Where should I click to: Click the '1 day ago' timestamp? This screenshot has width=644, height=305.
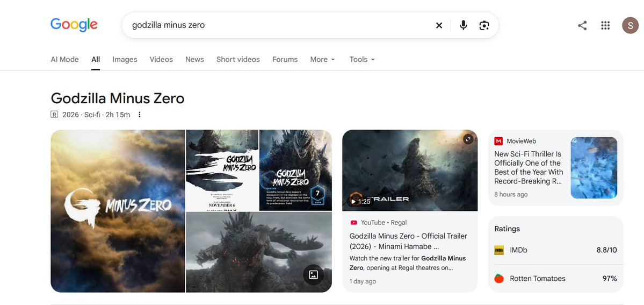tap(363, 281)
